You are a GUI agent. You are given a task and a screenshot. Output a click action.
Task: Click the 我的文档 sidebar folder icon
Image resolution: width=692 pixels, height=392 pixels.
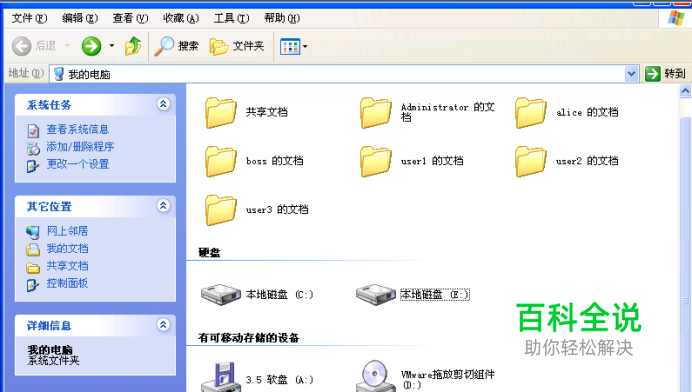[33, 250]
